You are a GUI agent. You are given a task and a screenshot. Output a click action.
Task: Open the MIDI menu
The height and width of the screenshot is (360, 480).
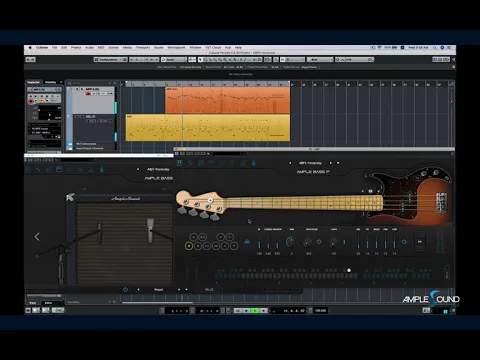coord(101,48)
